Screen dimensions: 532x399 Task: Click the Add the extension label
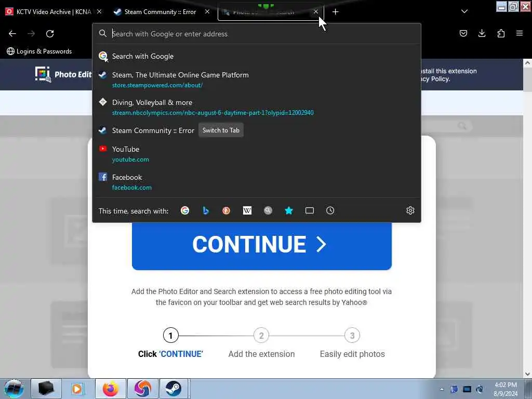pyautogui.click(x=262, y=354)
